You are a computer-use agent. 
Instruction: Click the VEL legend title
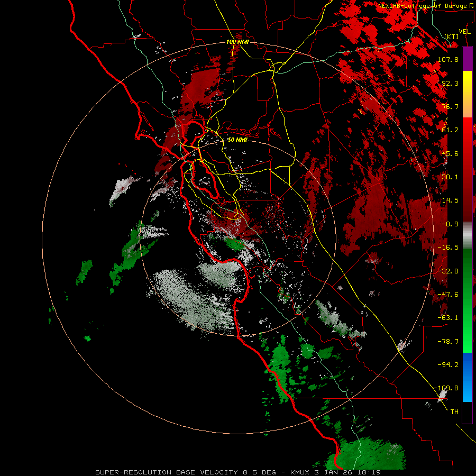pos(464,32)
